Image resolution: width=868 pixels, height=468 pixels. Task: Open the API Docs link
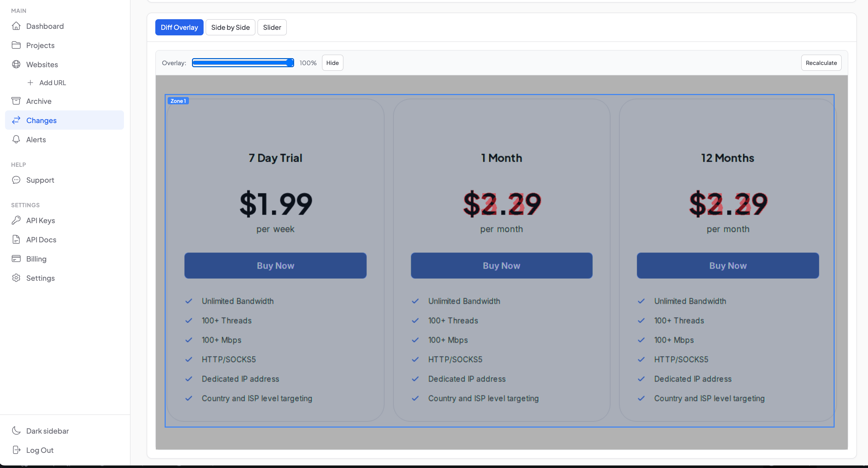pyautogui.click(x=41, y=239)
